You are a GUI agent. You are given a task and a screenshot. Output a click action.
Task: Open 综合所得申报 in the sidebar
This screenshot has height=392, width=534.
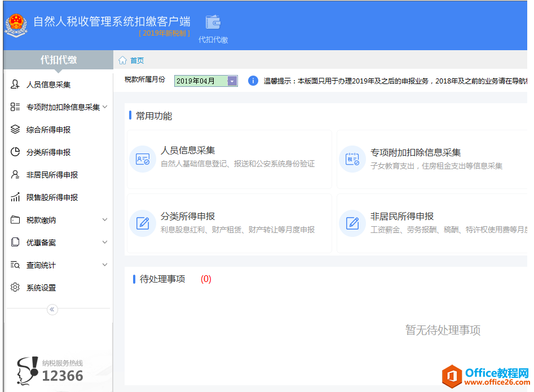48,130
